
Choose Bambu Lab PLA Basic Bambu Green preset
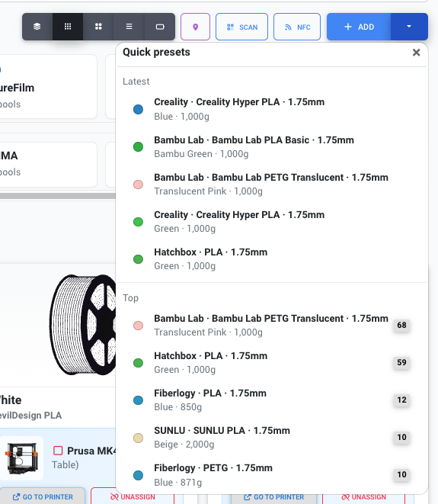coord(272,147)
